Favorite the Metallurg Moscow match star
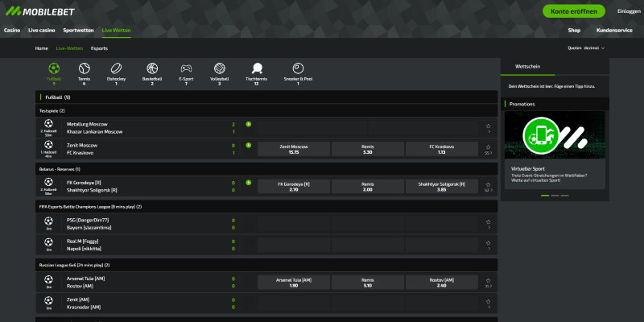Image resolution: width=644 pixels, height=322 pixels. click(489, 126)
